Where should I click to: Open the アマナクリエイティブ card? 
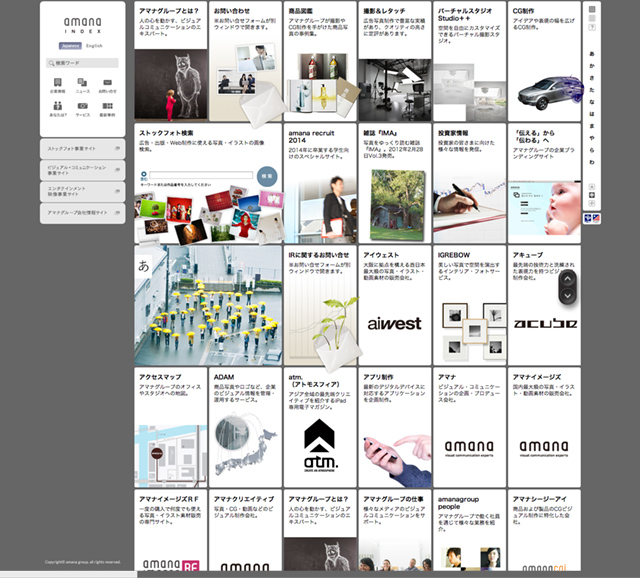[x=245, y=530]
